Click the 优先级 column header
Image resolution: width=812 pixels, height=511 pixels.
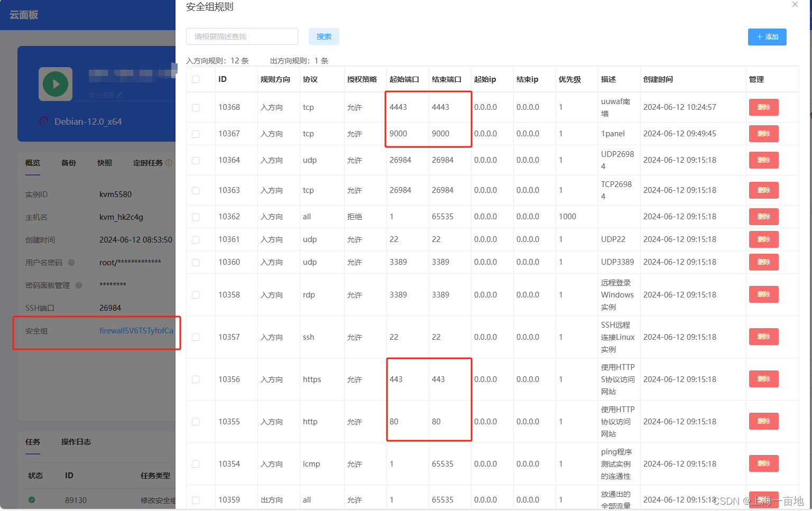tap(570, 79)
